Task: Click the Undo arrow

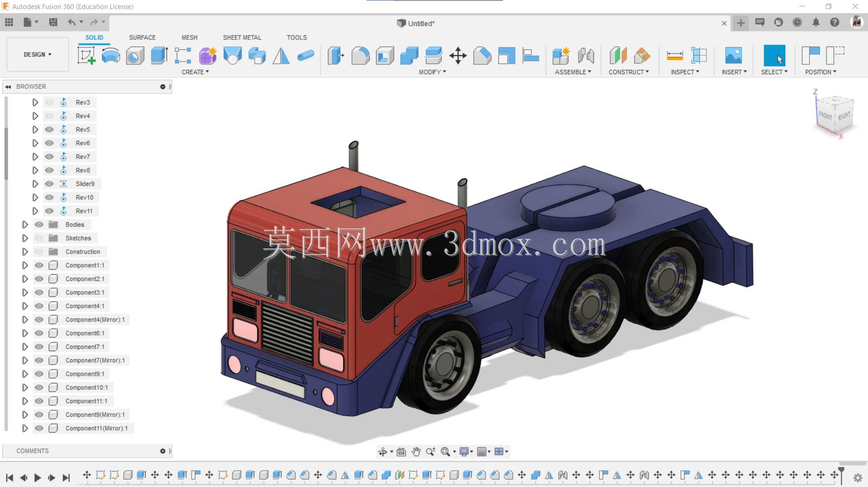Action: [x=72, y=22]
